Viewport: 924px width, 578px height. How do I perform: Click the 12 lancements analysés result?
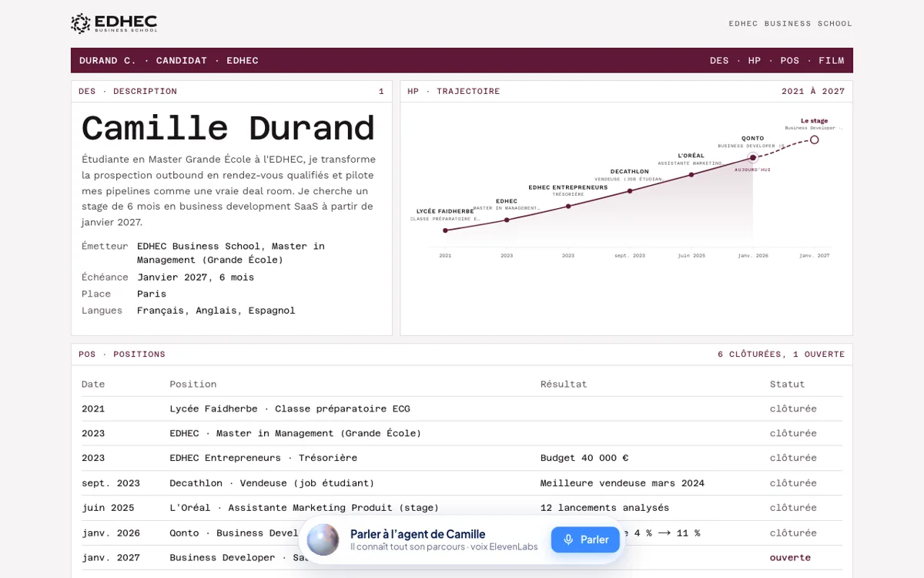[604, 508]
